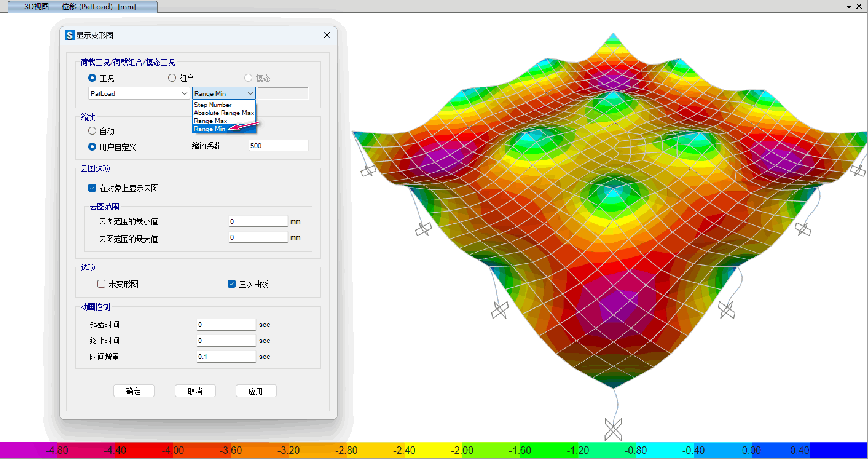This screenshot has width=868, height=459.
Task: Close the 3D view tab with X
Action: tap(859, 6)
